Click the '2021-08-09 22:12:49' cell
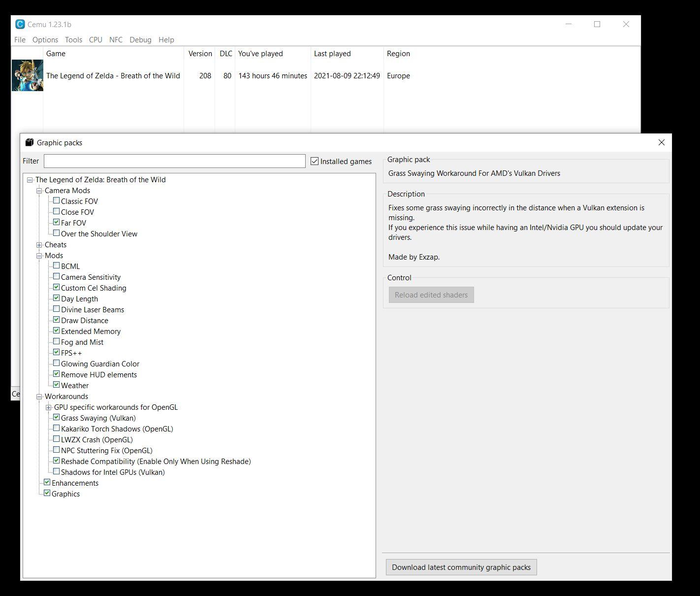 point(347,75)
